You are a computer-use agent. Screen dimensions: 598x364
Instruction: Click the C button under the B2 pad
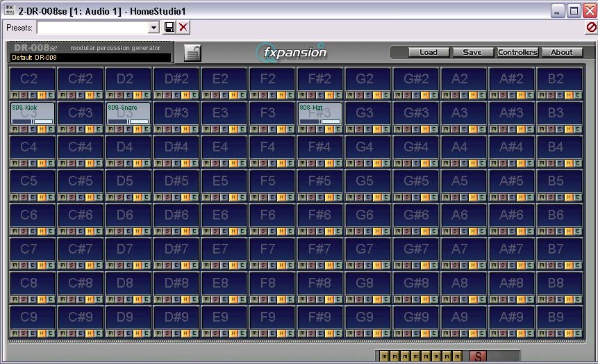(578, 95)
